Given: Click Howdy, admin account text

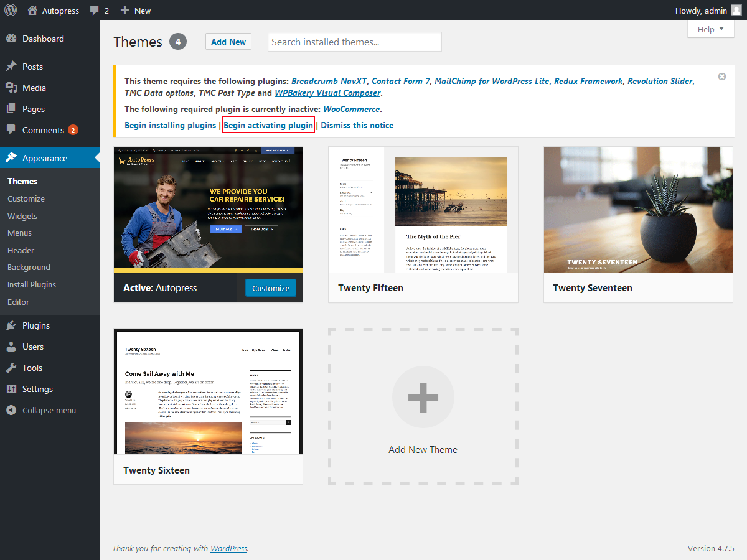Looking at the screenshot, I should click(701, 11).
